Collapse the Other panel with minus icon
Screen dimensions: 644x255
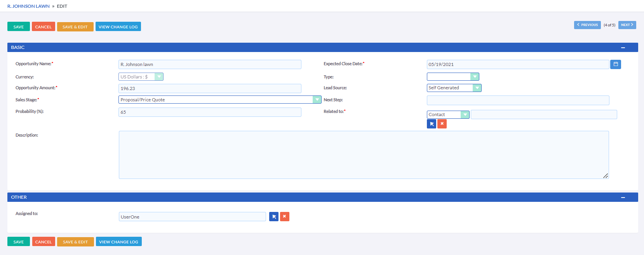pos(623,198)
